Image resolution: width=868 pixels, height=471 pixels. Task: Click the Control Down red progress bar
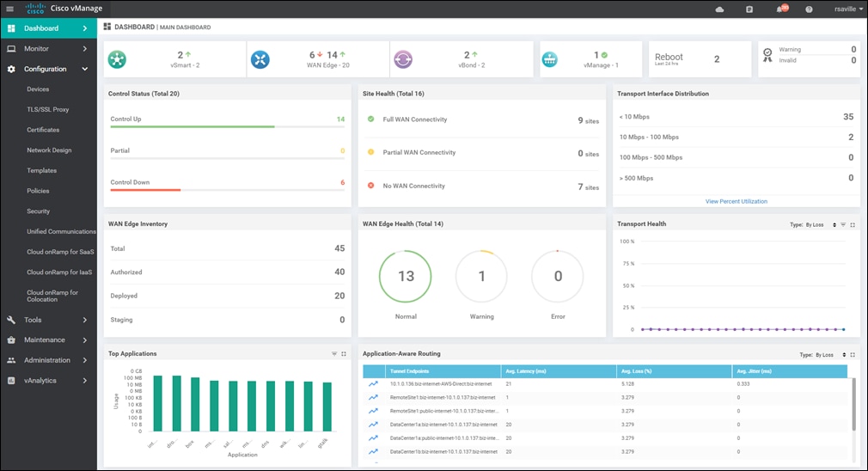(x=145, y=190)
